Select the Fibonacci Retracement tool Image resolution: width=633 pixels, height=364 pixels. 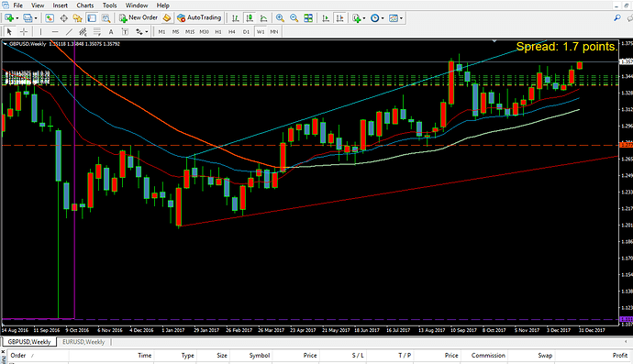pyautogui.click(x=97, y=31)
